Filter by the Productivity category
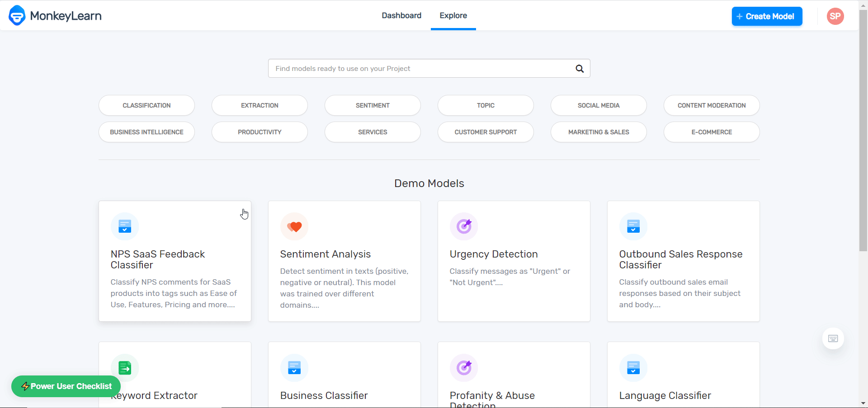 click(x=259, y=132)
